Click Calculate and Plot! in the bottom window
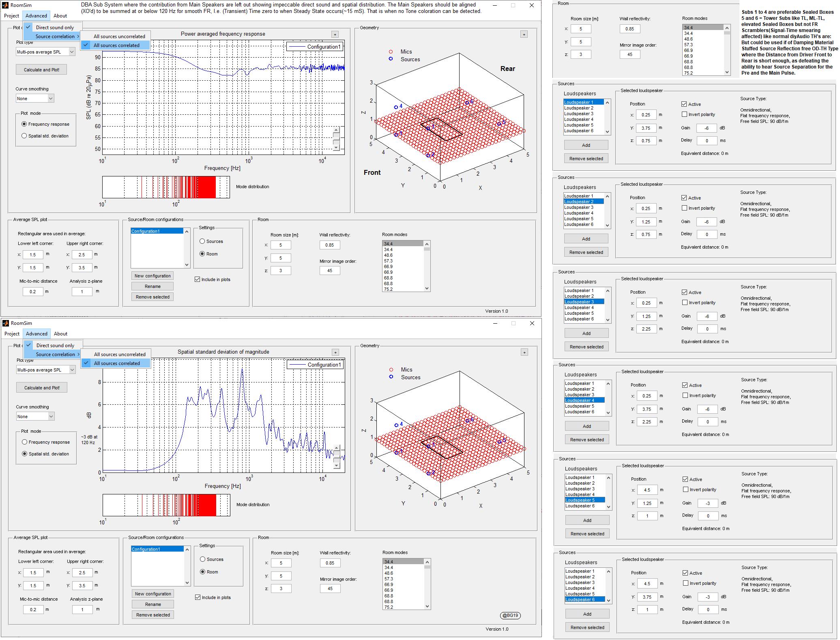The height and width of the screenshot is (640, 840). pyautogui.click(x=42, y=388)
